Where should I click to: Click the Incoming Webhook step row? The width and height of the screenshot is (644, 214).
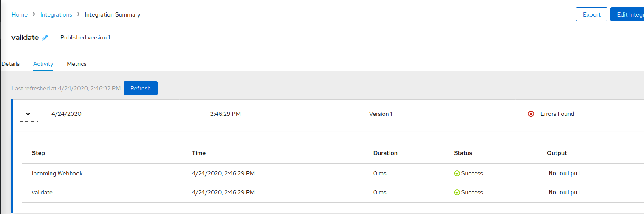333,173
